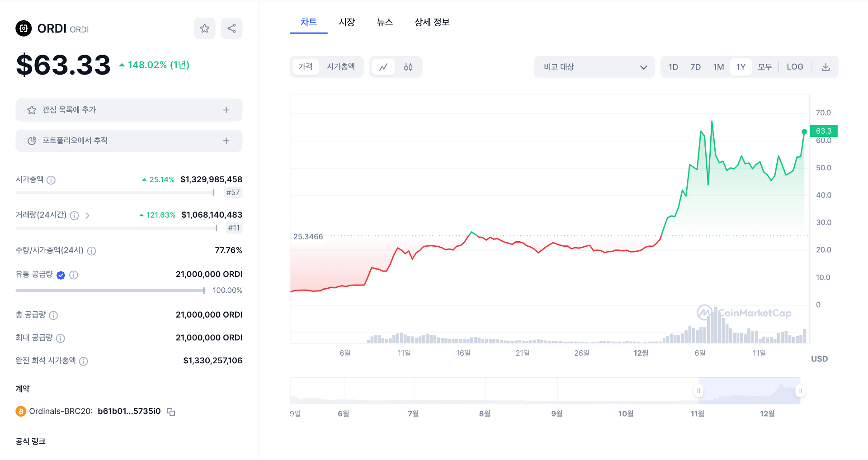
Task: Switch to candlestick chart icon
Action: (408, 67)
